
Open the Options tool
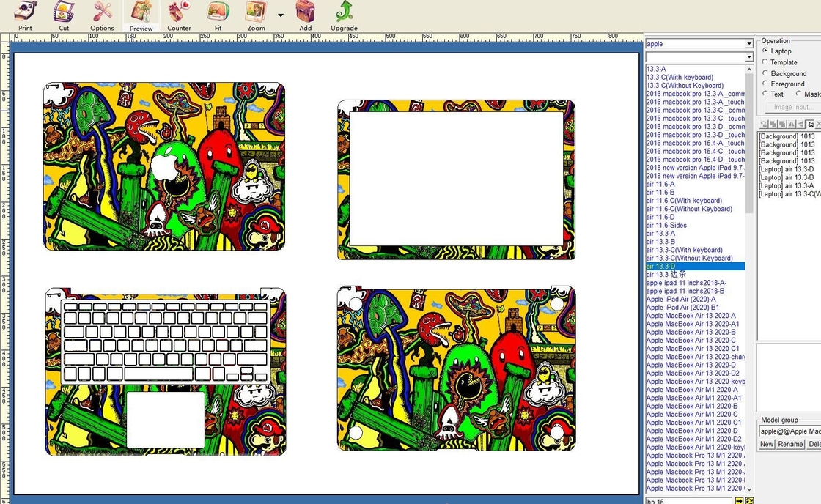coord(102,15)
